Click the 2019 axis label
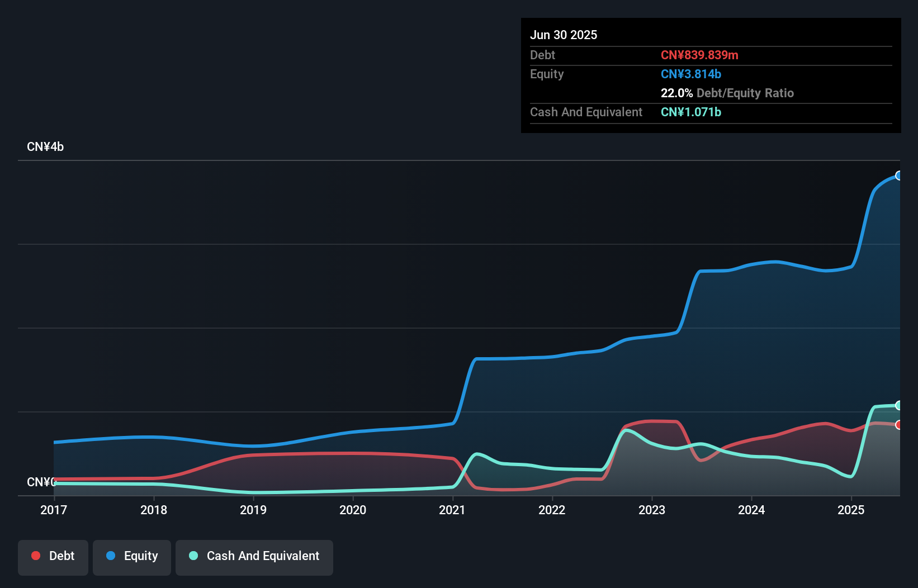This screenshot has width=918, height=588. (253, 510)
